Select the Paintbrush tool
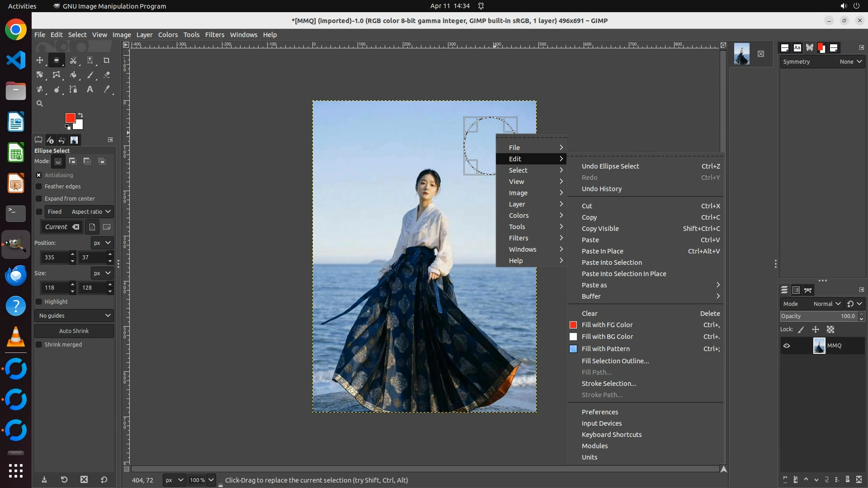The image size is (868, 488). (x=90, y=75)
